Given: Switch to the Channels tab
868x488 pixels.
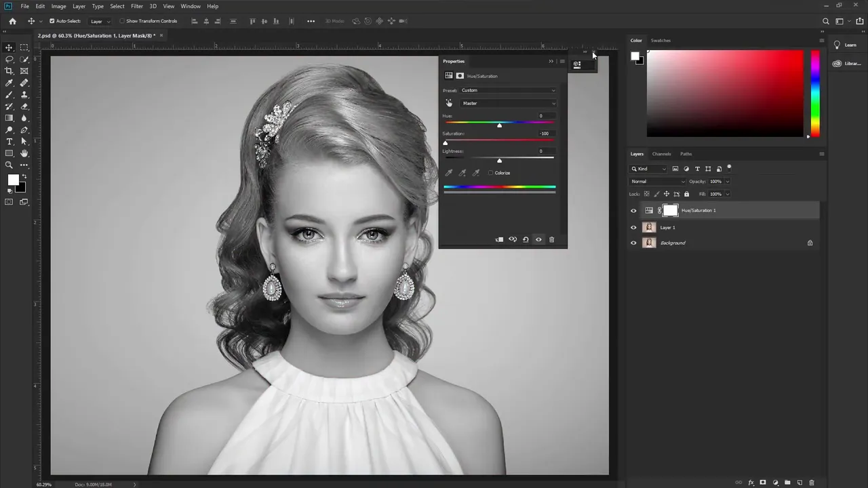Looking at the screenshot, I should click(661, 154).
